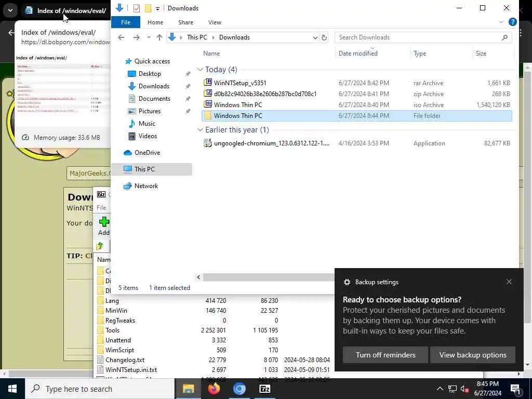Expand the ribbon chevron
Screen dimensions: 532x399
coord(501,22)
